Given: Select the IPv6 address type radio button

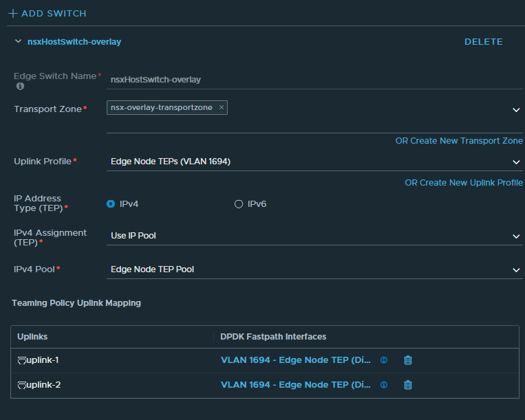Looking at the screenshot, I should (239, 204).
